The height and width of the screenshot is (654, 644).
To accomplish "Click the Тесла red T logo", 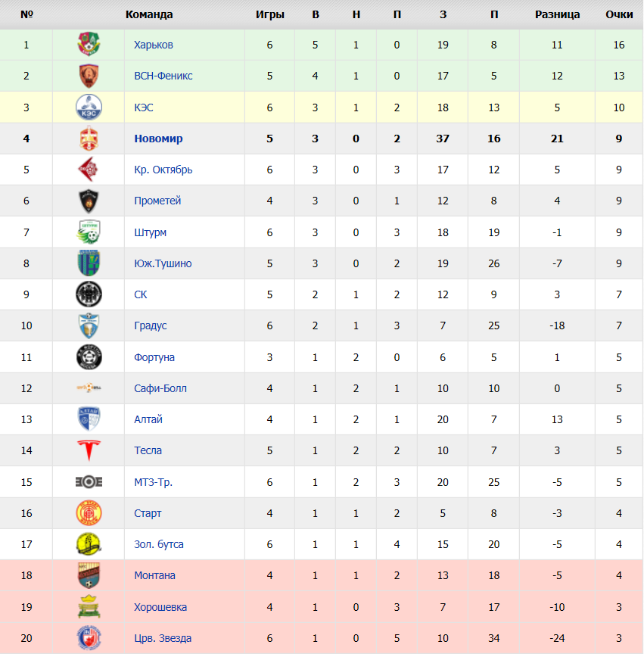I will [x=89, y=450].
